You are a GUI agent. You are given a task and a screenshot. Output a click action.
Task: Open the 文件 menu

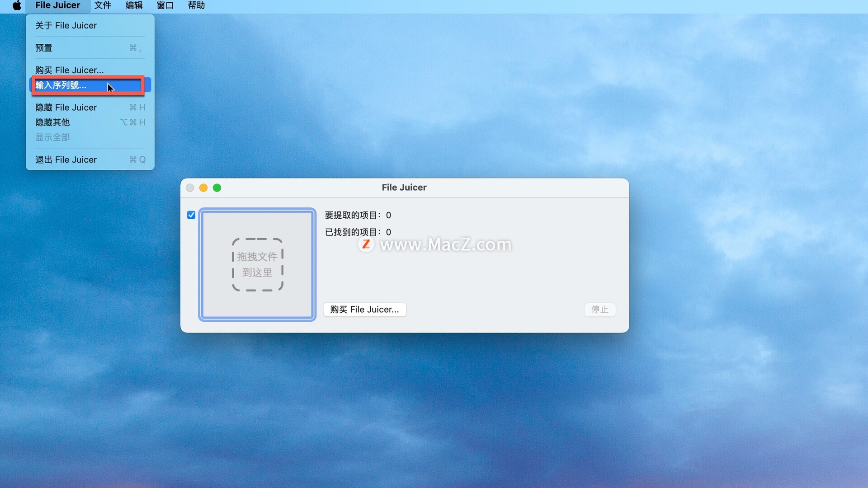103,5
